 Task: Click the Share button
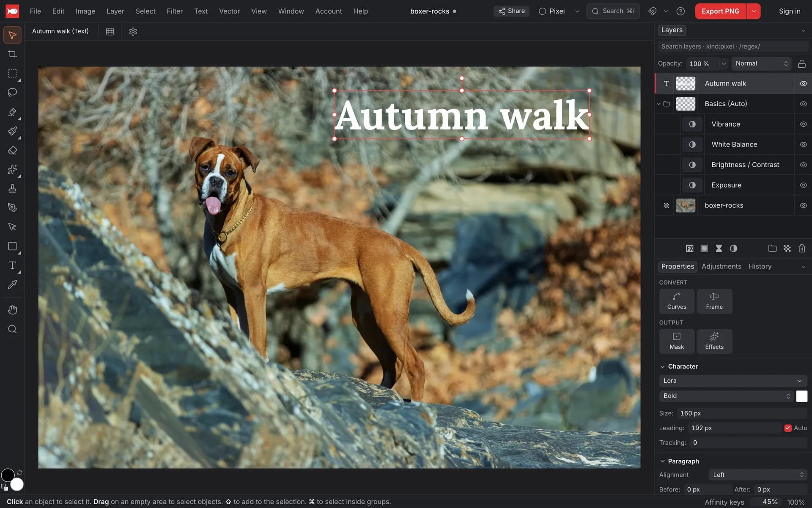[x=511, y=11]
